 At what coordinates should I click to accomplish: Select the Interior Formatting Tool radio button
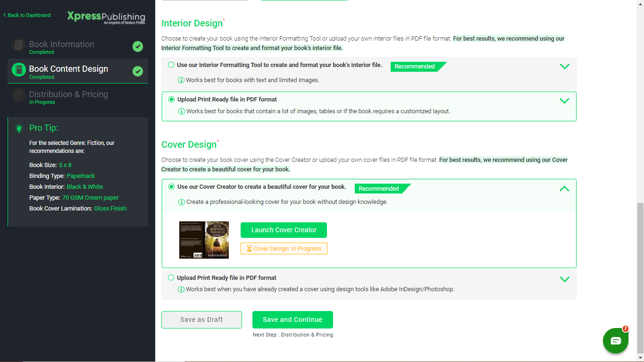(170, 65)
